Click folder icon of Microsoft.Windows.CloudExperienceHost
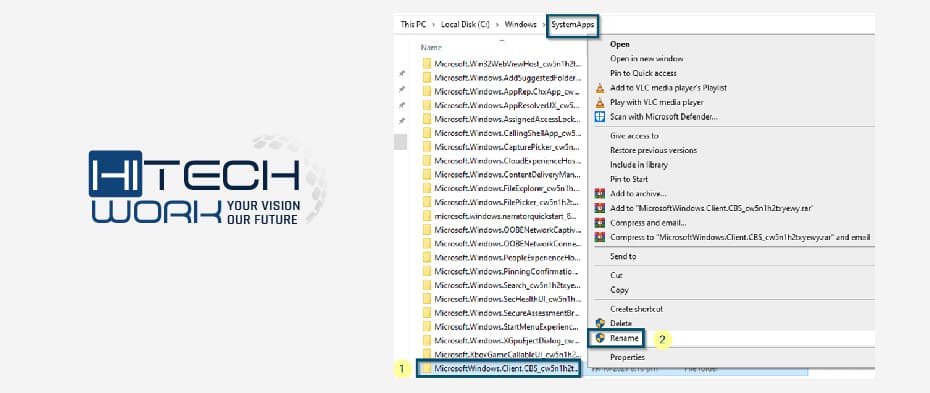Image resolution: width=930 pixels, height=393 pixels. pyautogui.click(x=426, y=161)
